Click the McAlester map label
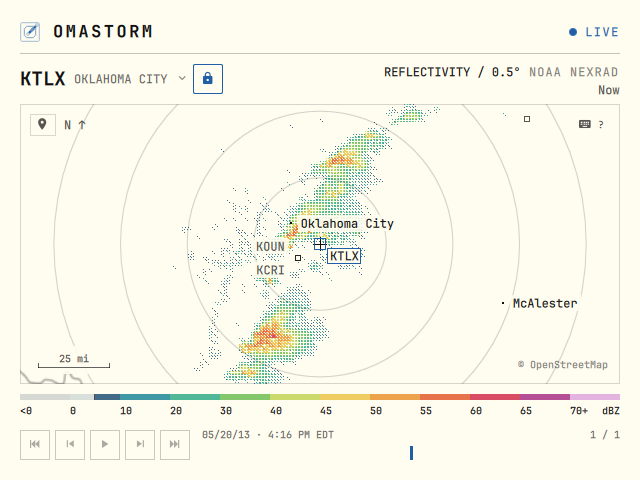640x480 pixels. coord(545,303)
